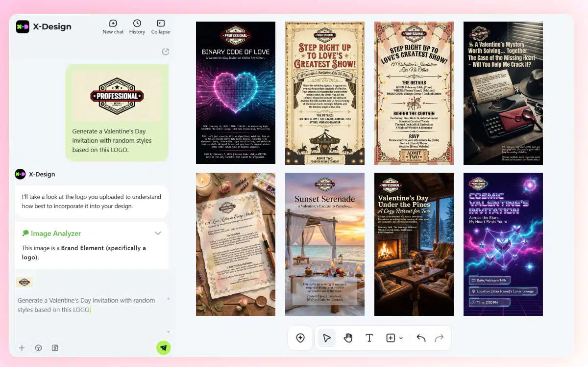Expand the attachment options with the plus icon
Screen dimensions: 588x367
(x=22, y=348)
